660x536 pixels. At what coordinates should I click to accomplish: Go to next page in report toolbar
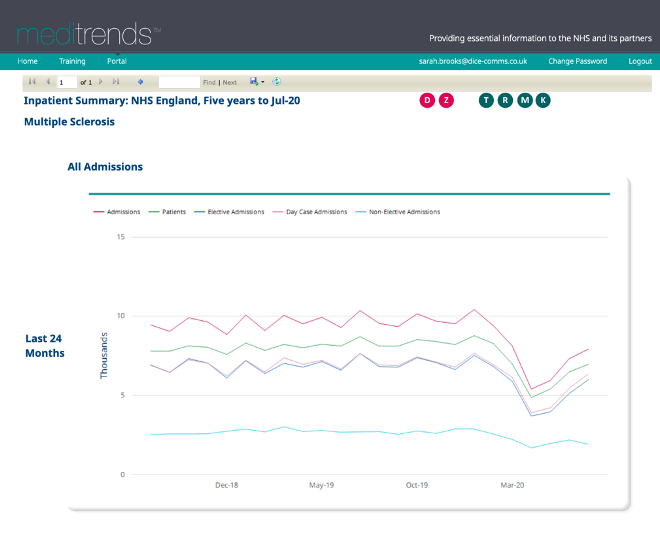[101, 82]
